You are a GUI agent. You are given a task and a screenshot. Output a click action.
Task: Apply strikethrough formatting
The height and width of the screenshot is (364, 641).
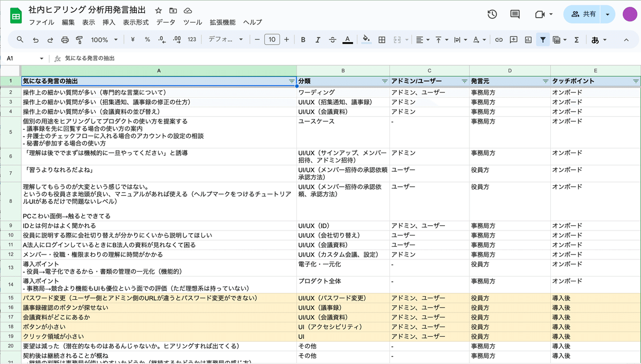(x=333, y=39)
